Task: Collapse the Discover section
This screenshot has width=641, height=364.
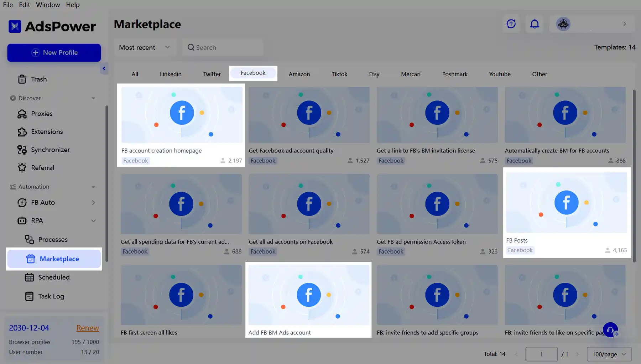Action: tap(93, 98)
